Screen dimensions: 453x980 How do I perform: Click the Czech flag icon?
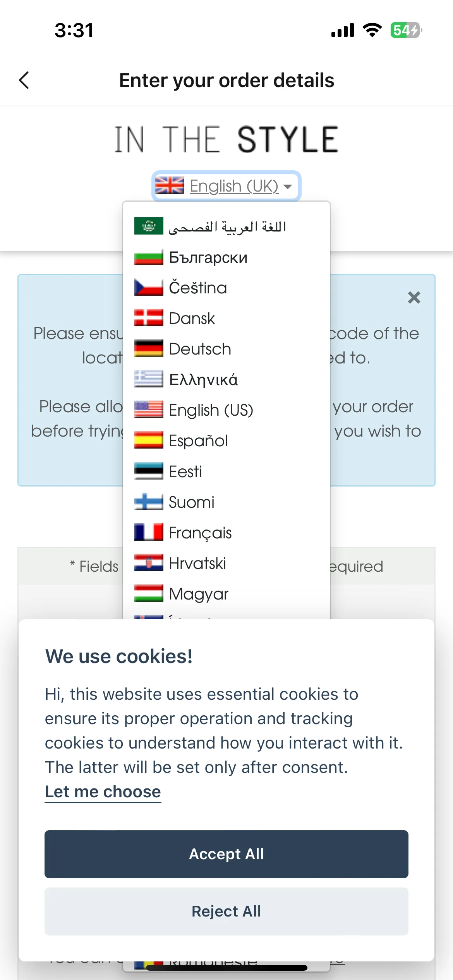click(149, 288)
